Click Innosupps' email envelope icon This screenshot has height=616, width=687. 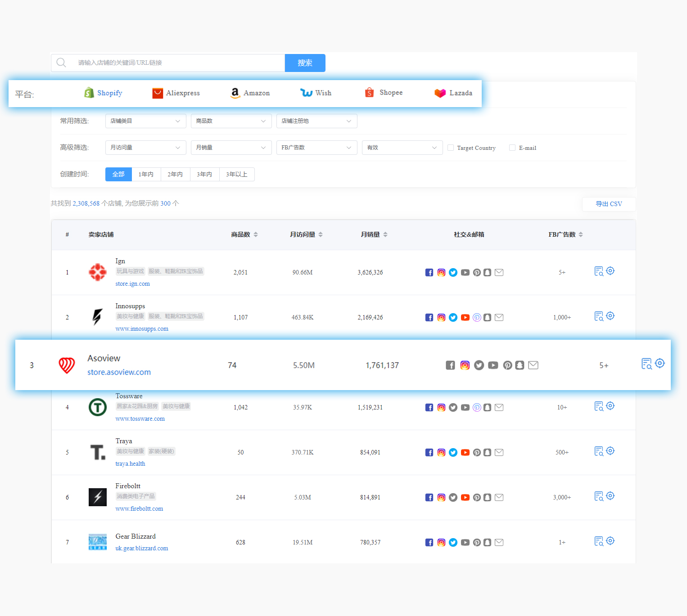click(499, 318)
